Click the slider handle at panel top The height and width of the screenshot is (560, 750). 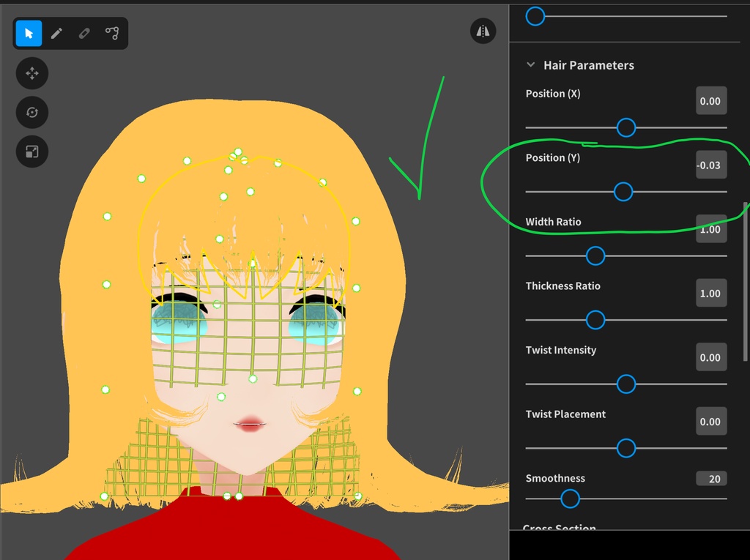point(535,15)
